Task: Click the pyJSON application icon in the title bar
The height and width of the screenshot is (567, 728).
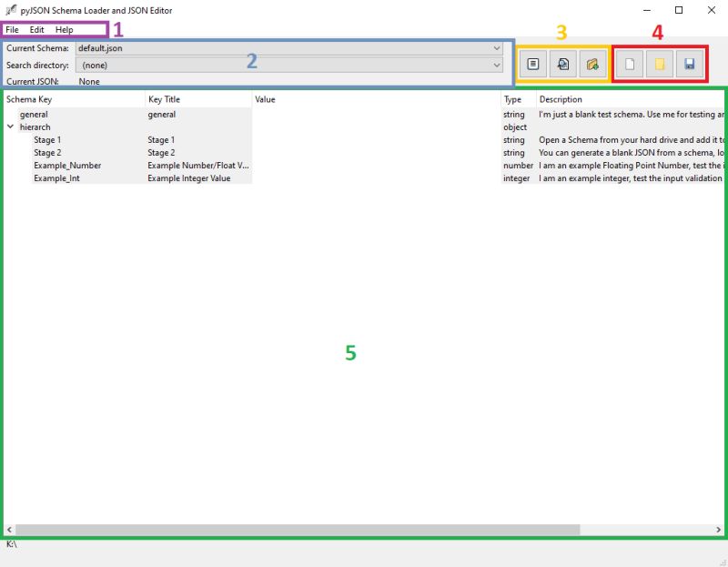Action: tap(11, 10)
